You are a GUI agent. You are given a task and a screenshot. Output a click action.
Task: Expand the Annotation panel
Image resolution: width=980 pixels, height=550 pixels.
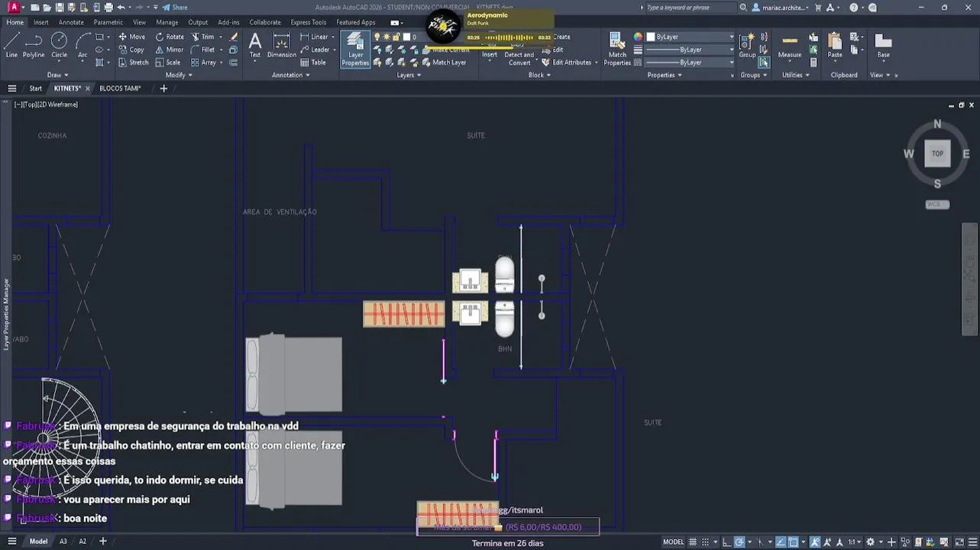point(291,75)
